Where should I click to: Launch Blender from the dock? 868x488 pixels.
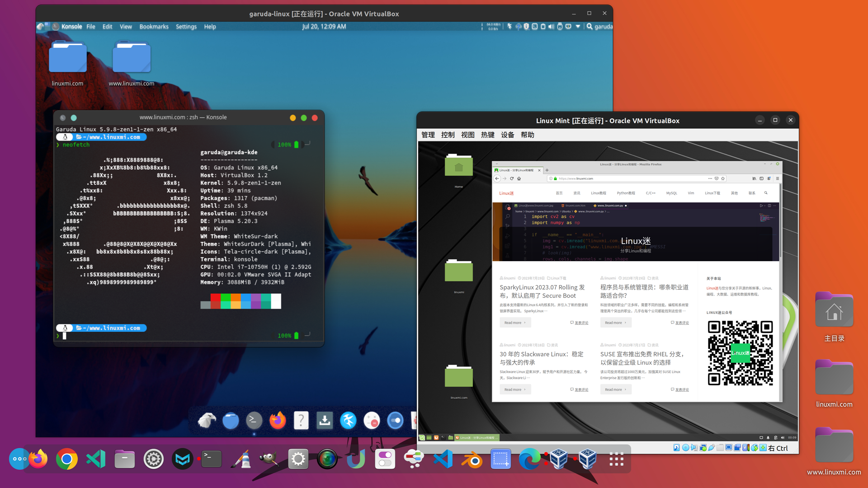point(472,460)
